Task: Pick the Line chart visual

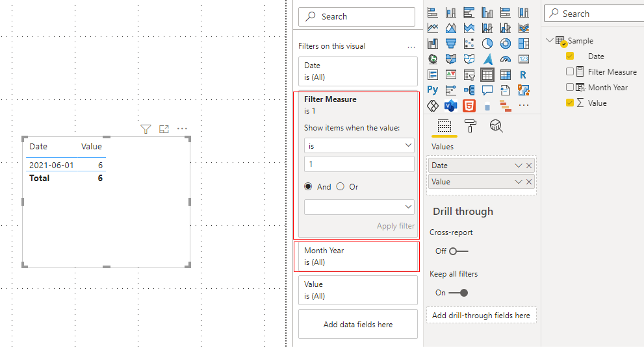Action: pyautogui.click(x=433, y=28)
